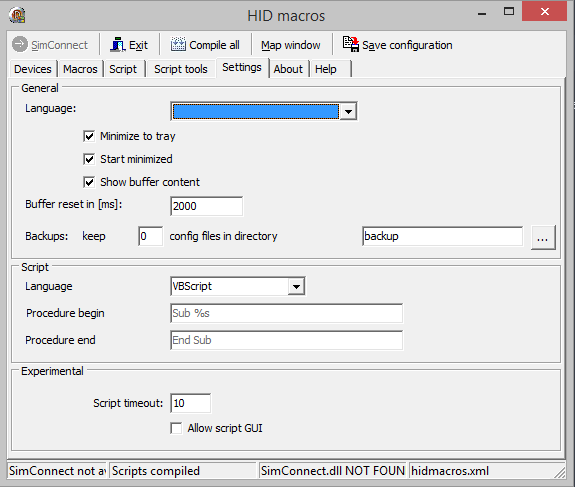Maximize the HID macros window
The height and width of the screenshot is (487, 575).
click(x=509, y=12)
